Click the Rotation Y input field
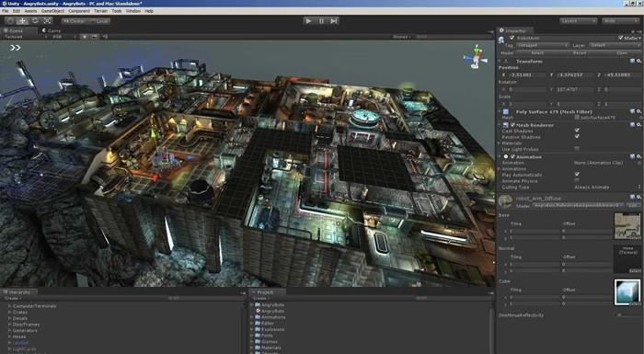 (575, 89)
